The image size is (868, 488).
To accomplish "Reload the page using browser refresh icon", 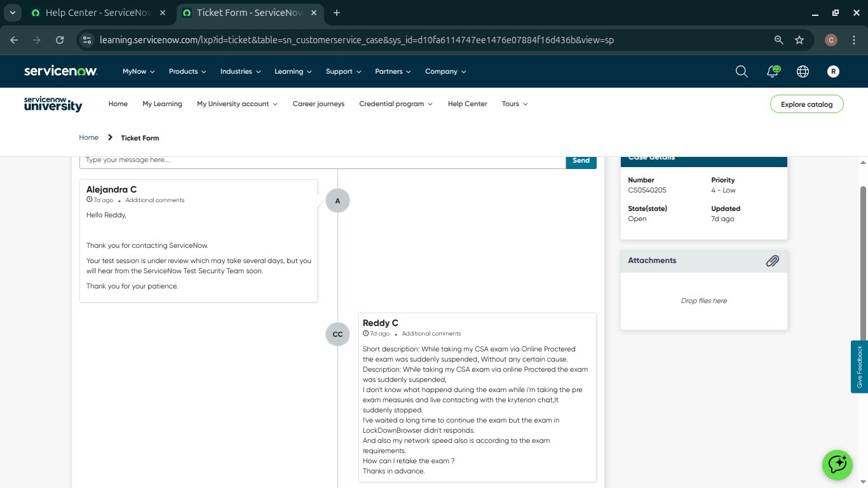I will 60,40.
